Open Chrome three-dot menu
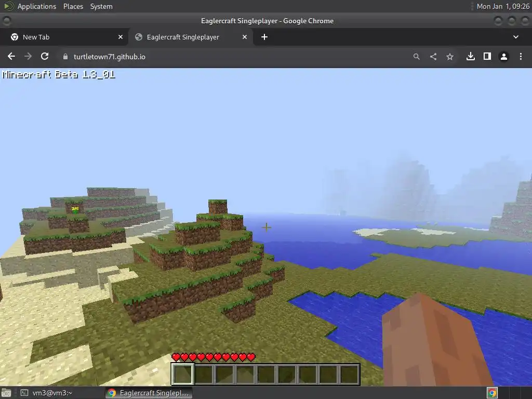The height and width of the screenshot is (399, 532). [521, 56]
